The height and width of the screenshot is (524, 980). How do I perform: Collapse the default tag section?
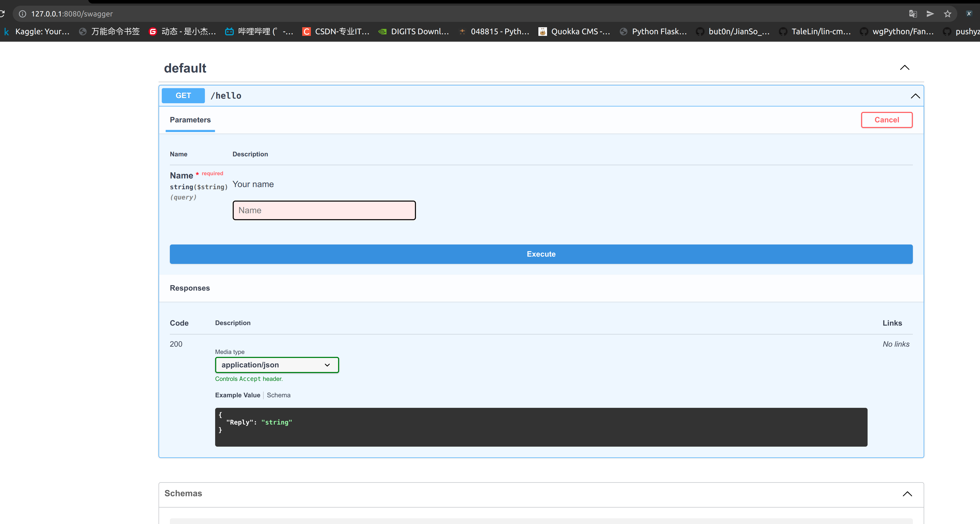pyautogui.click(x=905, y=68)
